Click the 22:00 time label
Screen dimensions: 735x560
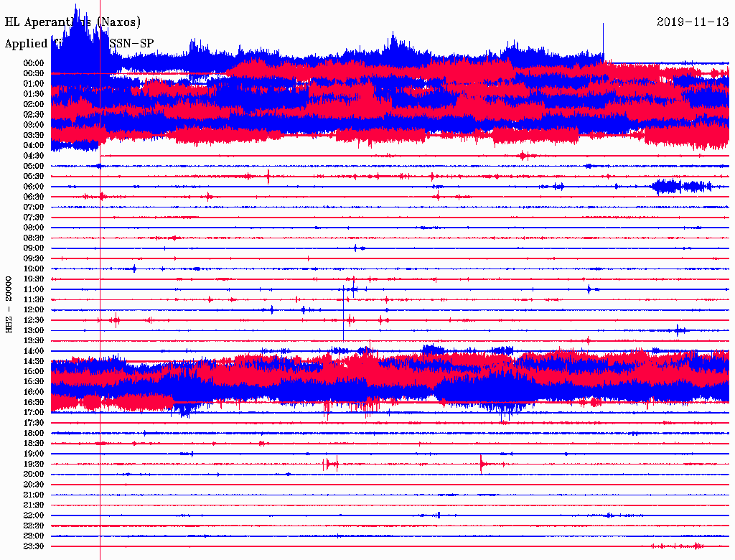coord(34,516)
